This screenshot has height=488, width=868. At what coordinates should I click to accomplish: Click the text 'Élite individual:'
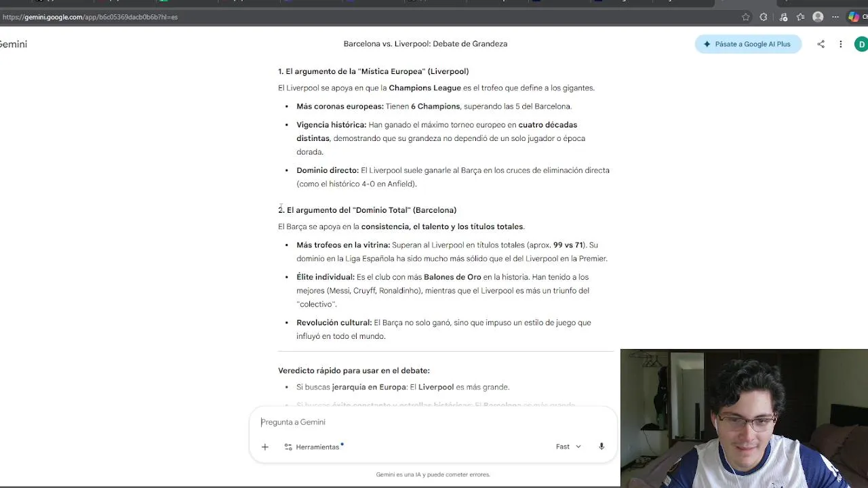tap(325, 277)
